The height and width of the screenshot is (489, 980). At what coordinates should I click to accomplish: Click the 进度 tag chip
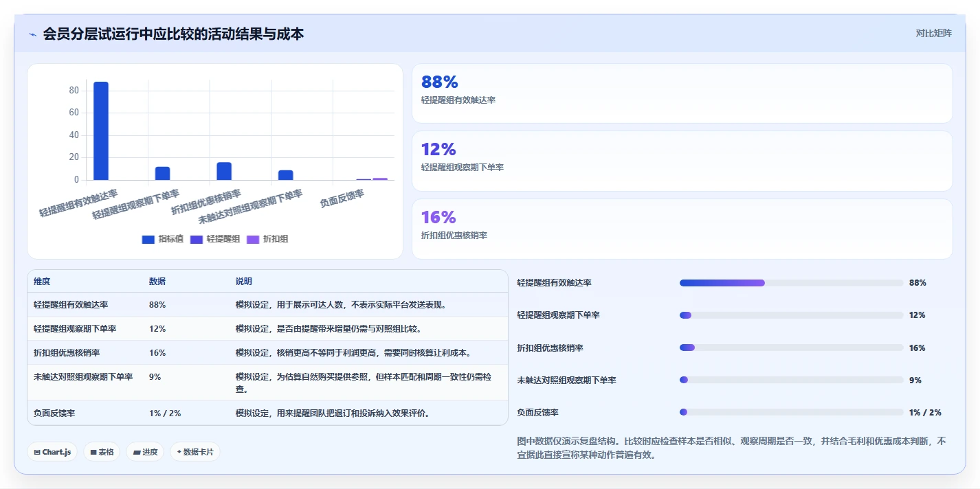tap(145, 452)
